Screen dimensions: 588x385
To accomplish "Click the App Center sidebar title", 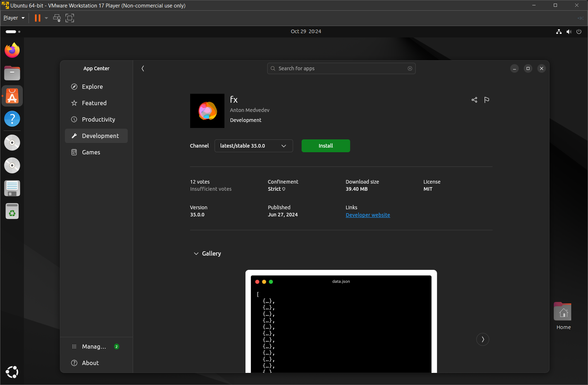I will click(x=96, y=68).
